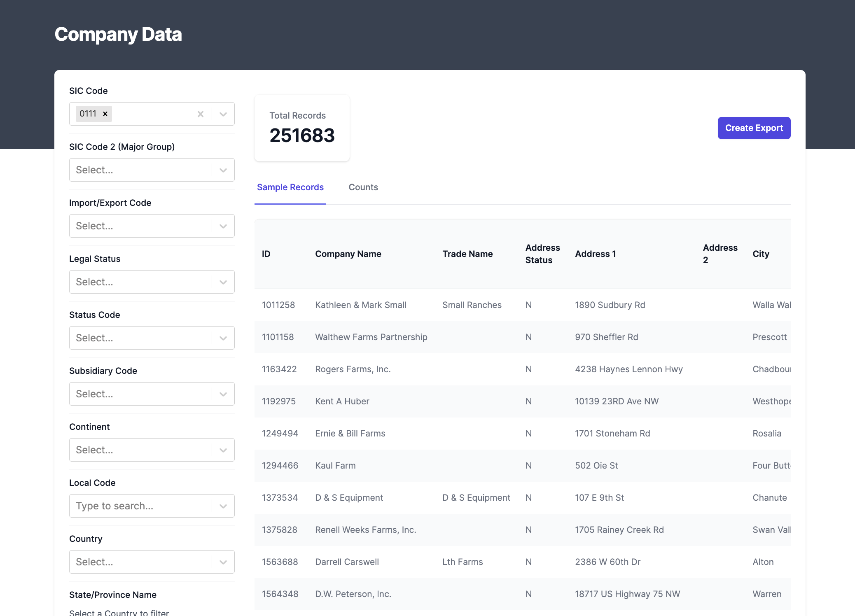Select Rogers Farms, Inc. company
This screenshot has width=855, height=616.
[353, 369]
